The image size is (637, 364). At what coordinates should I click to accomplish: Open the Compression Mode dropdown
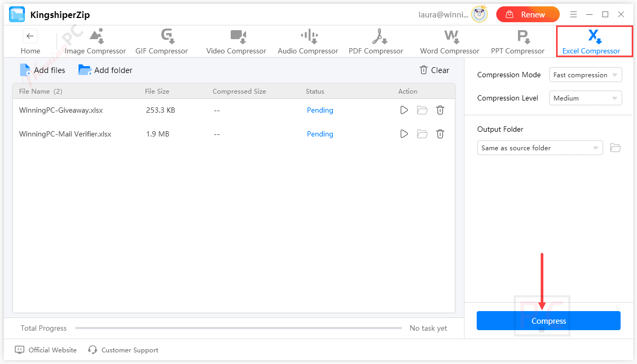tap(586, 75)
